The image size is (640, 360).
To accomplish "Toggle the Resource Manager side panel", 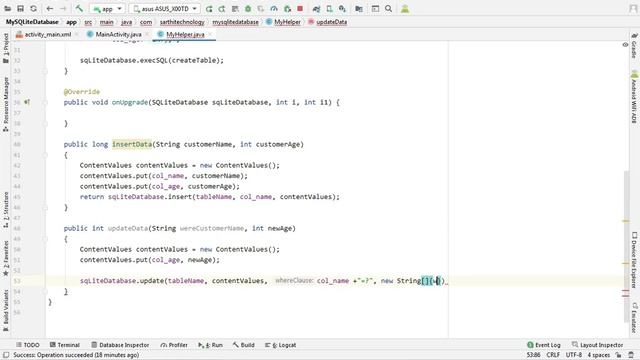I will (6, 104).
